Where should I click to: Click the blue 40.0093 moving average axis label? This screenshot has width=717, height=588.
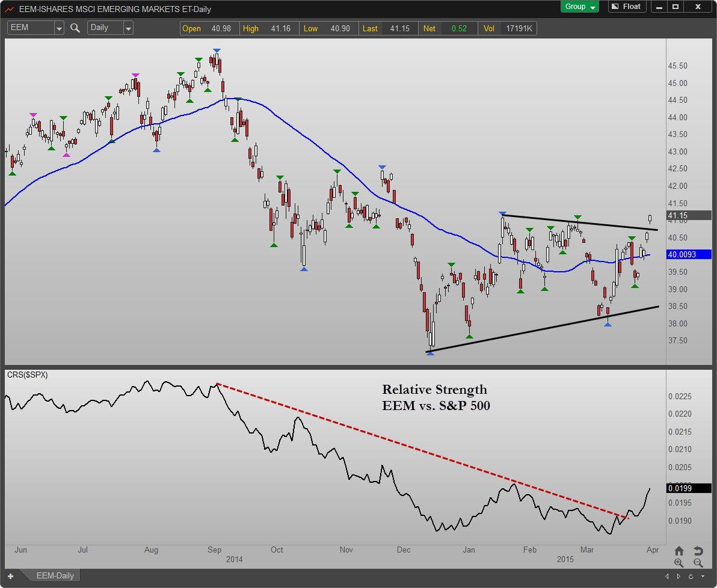pyautogui.click(x=689, y=254)
